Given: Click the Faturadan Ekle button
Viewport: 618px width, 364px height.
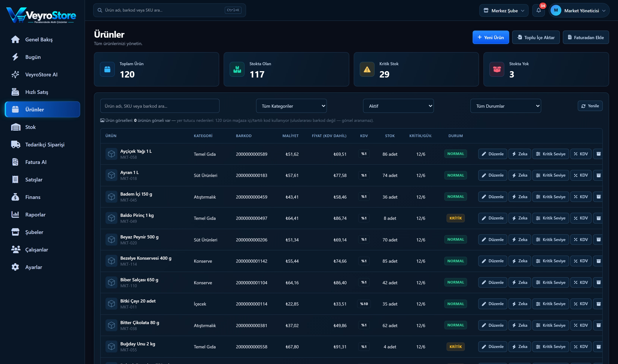Looking at the screenshot, I should 586,37.
